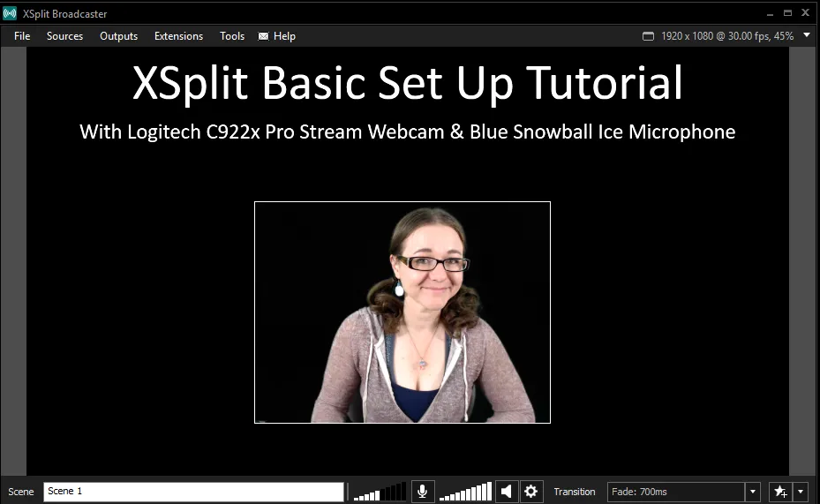The image size is (820, 504).
Task: Expand the dropdown next to the star icon
Action: [x=801, y=492]
